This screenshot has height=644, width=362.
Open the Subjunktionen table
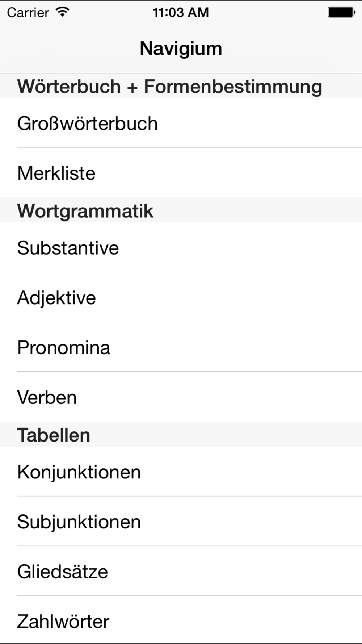[x=181, y=522]
